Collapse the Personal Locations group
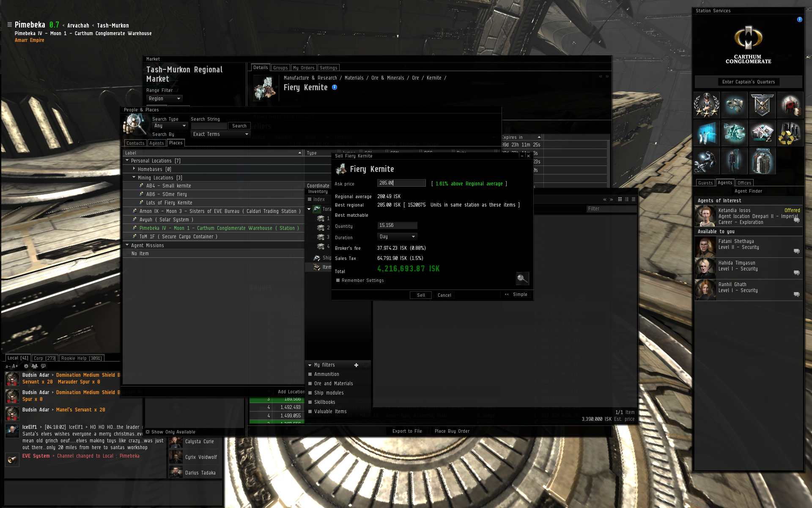Viewport: 812px width, 508px height. (x=127, y=160)
